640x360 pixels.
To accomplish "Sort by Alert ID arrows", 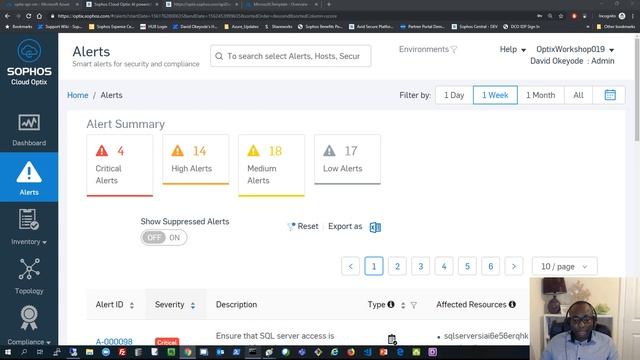I will 132,305.
